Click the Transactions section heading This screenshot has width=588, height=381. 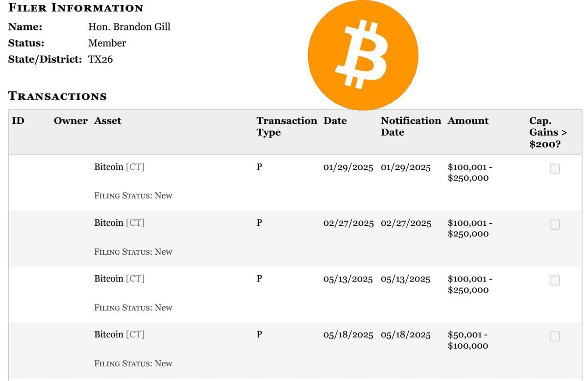[57, 96]
